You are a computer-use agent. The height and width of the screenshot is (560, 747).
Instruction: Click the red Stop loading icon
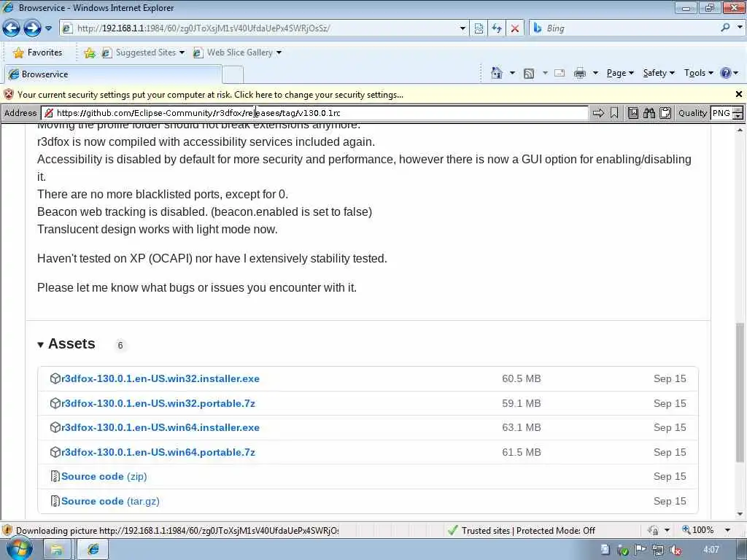pos(514,28)
